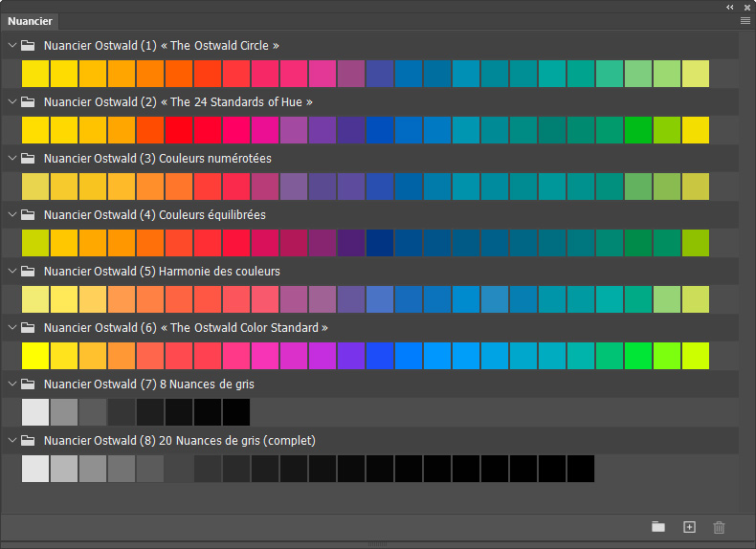Select group name 'Nuancier Ostwald (7) 8 Nuances de gris'
Viewport: 756px width, 549px height.
[x=149, y=384]
